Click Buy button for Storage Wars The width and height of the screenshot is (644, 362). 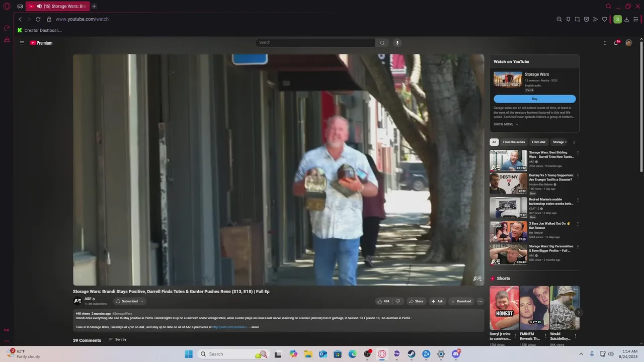coord(534,99)
